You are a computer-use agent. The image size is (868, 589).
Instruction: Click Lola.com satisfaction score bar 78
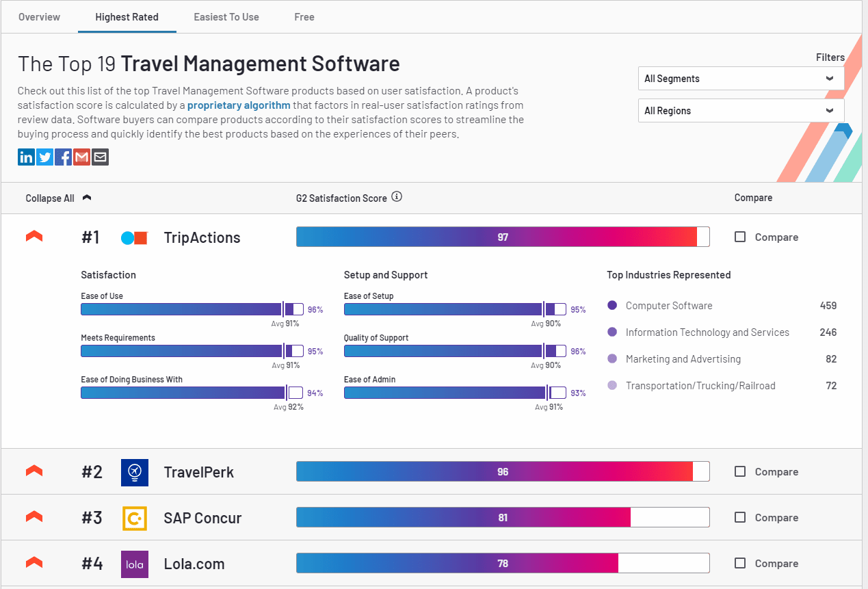(x=503, y=563)
